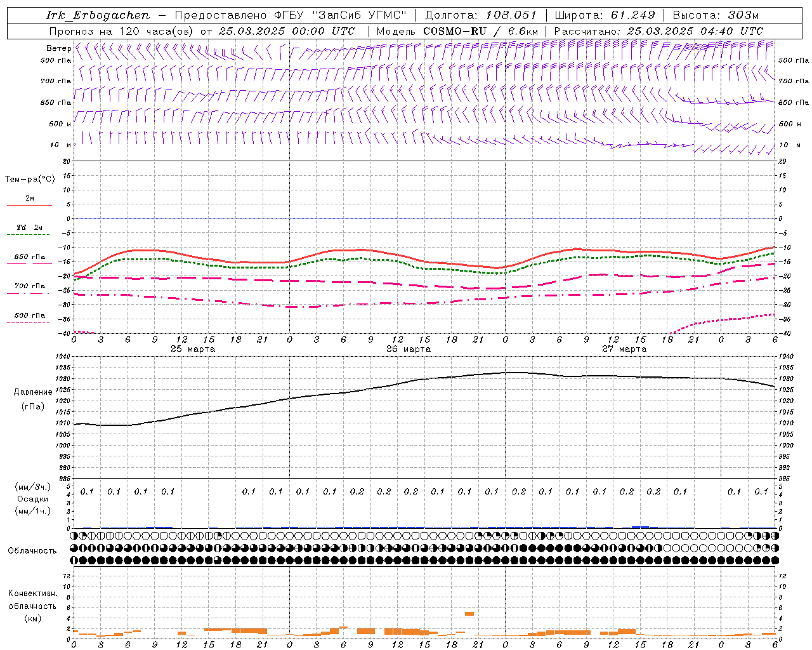Click the isolated orange convective bar near 5 km
Viewport: 812px width, 650px height.
point(469,614)
